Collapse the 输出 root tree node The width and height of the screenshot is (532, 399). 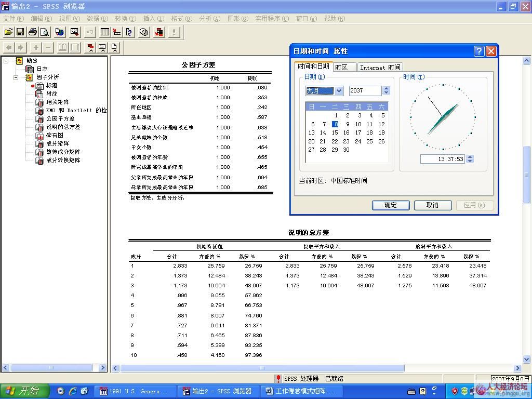click(6, 61)
